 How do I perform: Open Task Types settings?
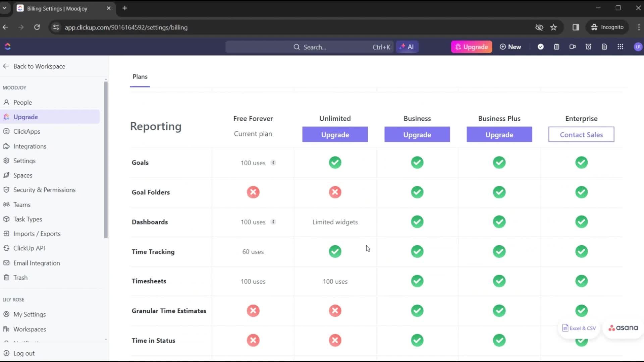click(28, 219)
